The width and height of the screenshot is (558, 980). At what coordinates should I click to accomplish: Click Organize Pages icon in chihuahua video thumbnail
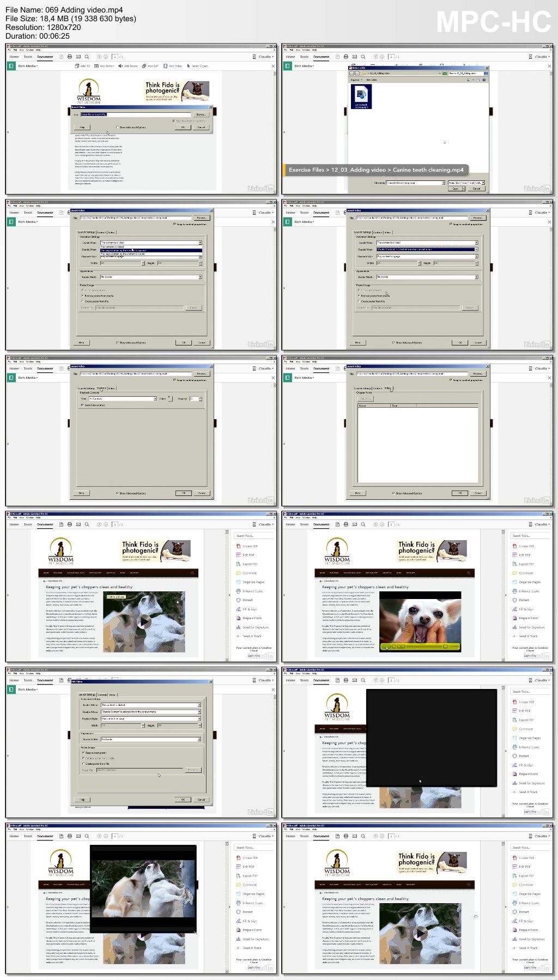[x=514, y=582]
